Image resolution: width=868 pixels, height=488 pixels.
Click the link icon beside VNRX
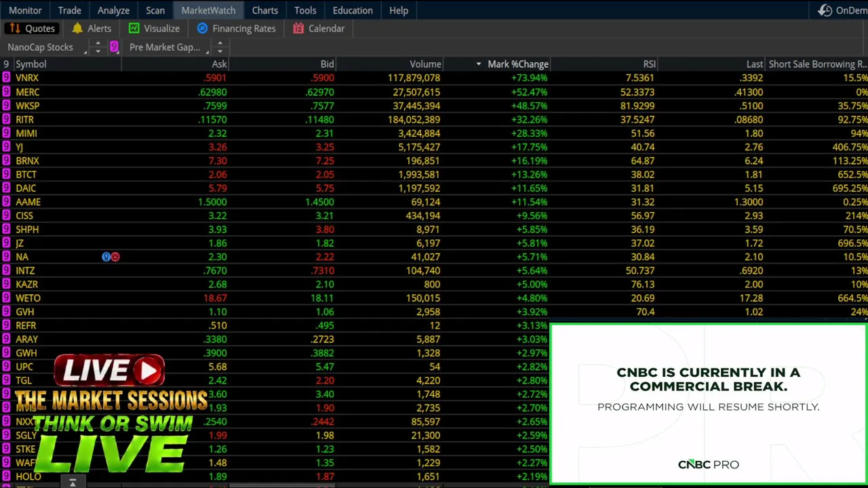tap(6, 78)
